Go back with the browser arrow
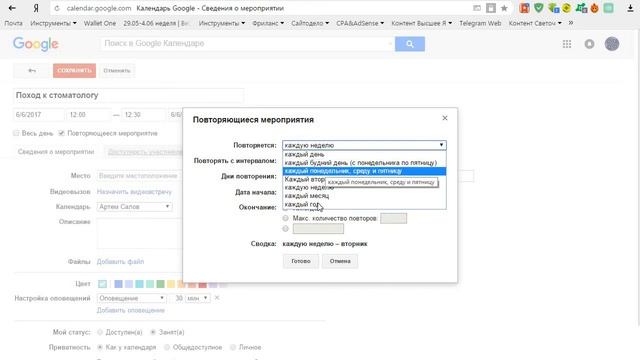Screen dimensions: 640x360 (12, 8)
